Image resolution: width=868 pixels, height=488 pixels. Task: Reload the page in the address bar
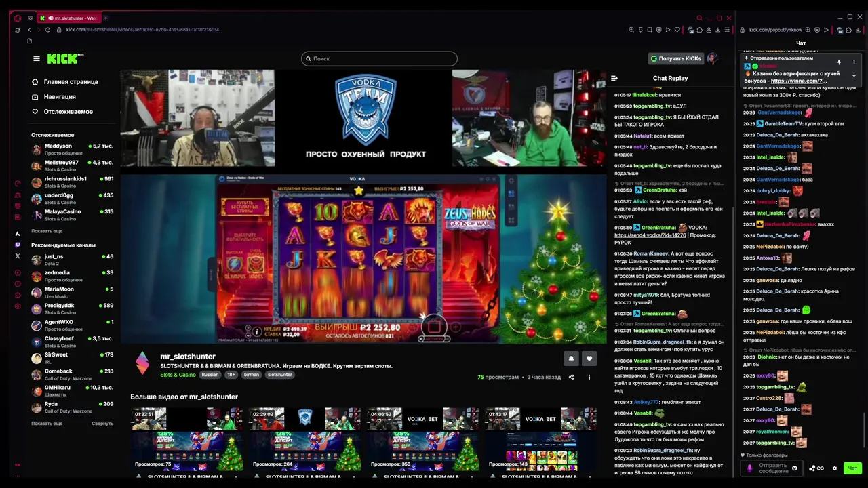47,30
